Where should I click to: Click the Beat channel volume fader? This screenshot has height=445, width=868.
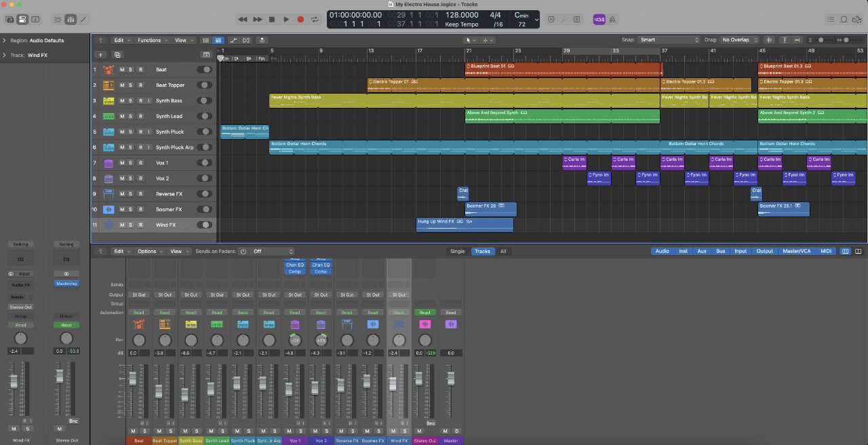[x=133, y=379]
